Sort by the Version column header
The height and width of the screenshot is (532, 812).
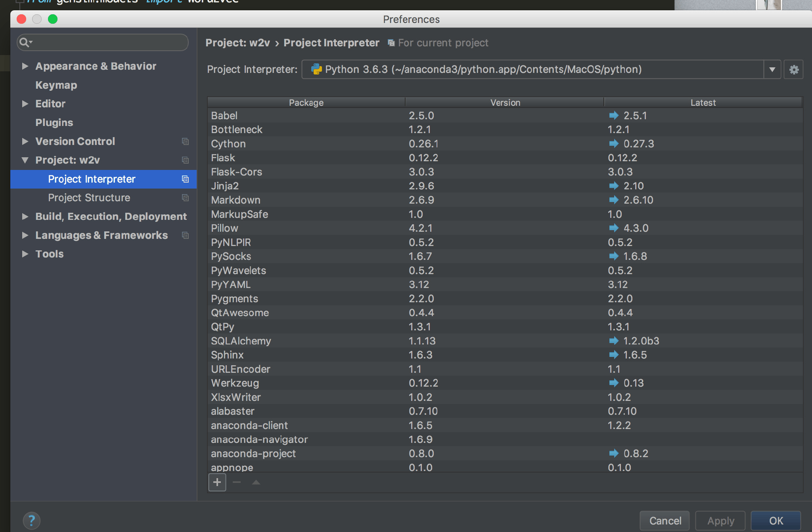(505, 103)
